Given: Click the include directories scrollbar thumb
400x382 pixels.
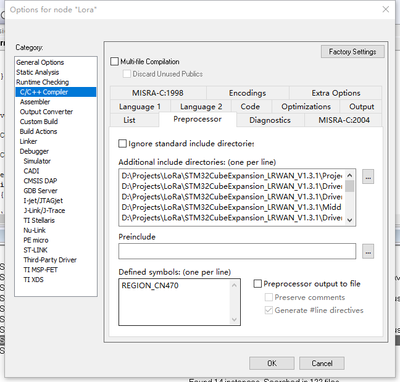Looking at the screenshot, I should click(x=349, y=186).
